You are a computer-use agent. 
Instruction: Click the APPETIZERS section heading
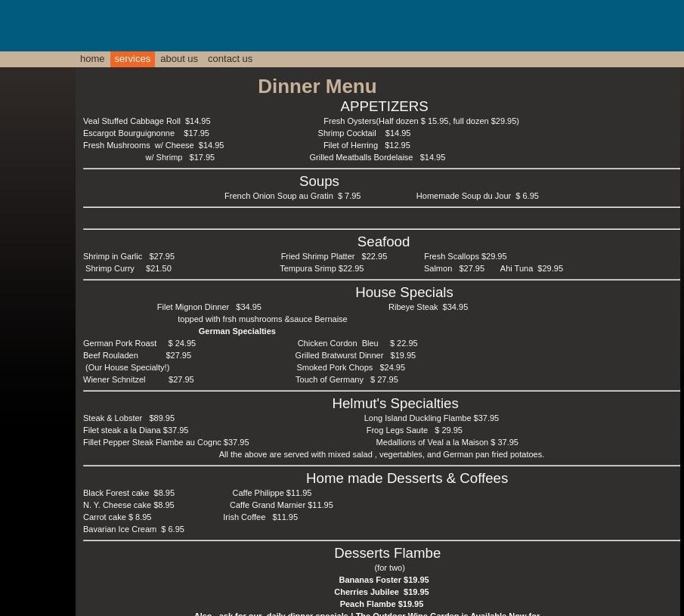pos(384,107)
